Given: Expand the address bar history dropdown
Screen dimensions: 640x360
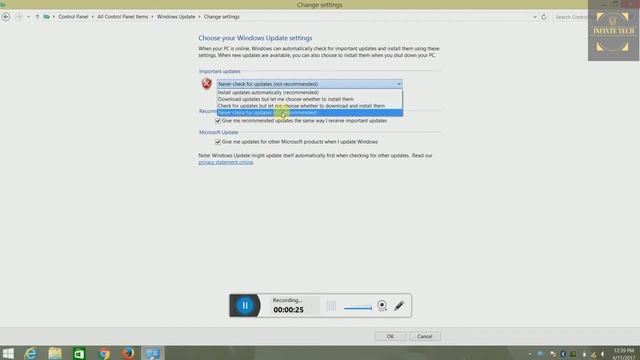Looking at the screenshot, I should pos(535,17).
